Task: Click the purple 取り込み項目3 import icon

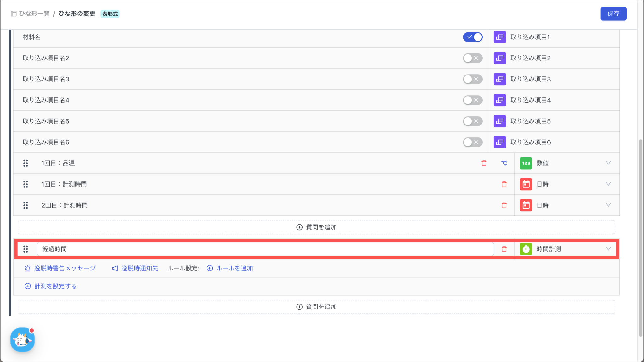Action: pyautogui.click(x=499, y=79)
